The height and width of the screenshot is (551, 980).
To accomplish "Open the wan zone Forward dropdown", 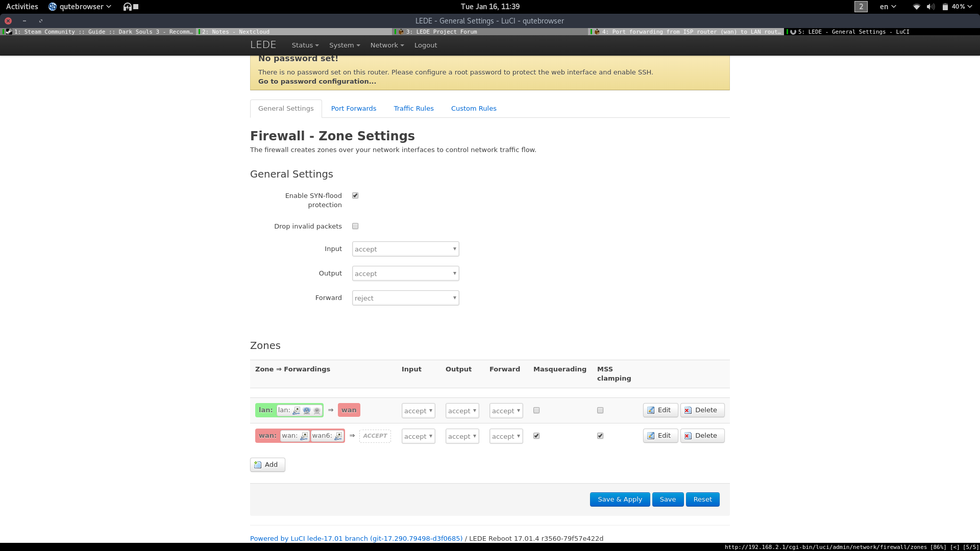I will pos(506,436).
